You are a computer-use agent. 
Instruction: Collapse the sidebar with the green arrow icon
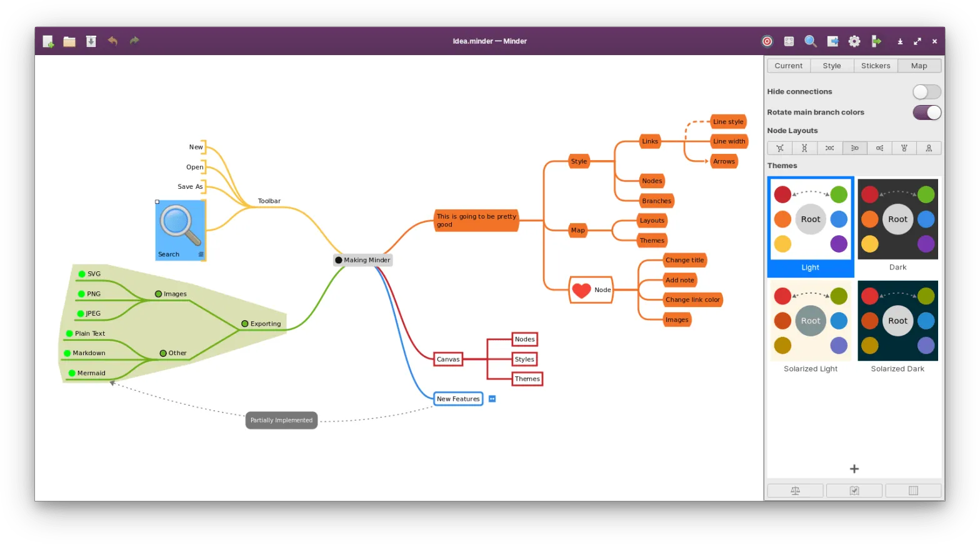pyautogui.click(x=876, y=41)
